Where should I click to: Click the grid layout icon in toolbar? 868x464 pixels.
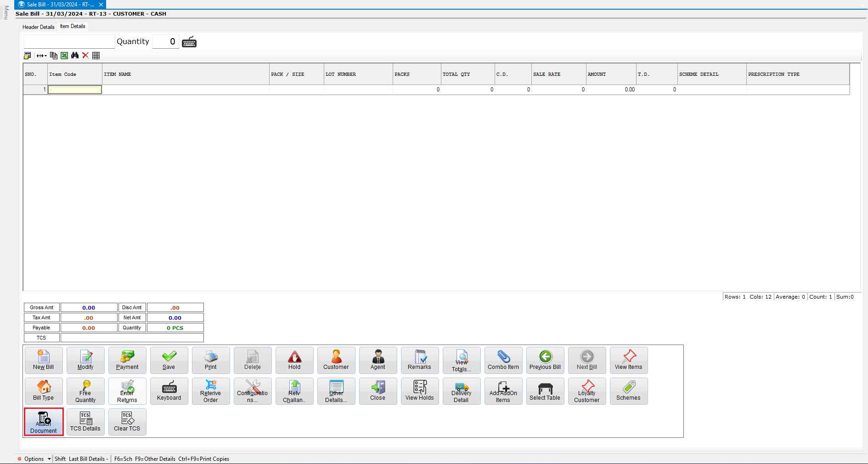coord(96,56)
